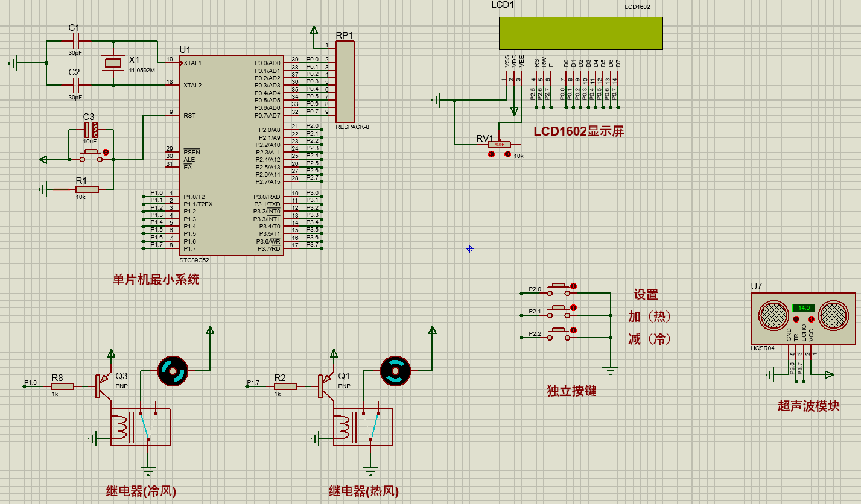Click the hot-air relay coil box
The image size is (861, 504).
point(363,427)
